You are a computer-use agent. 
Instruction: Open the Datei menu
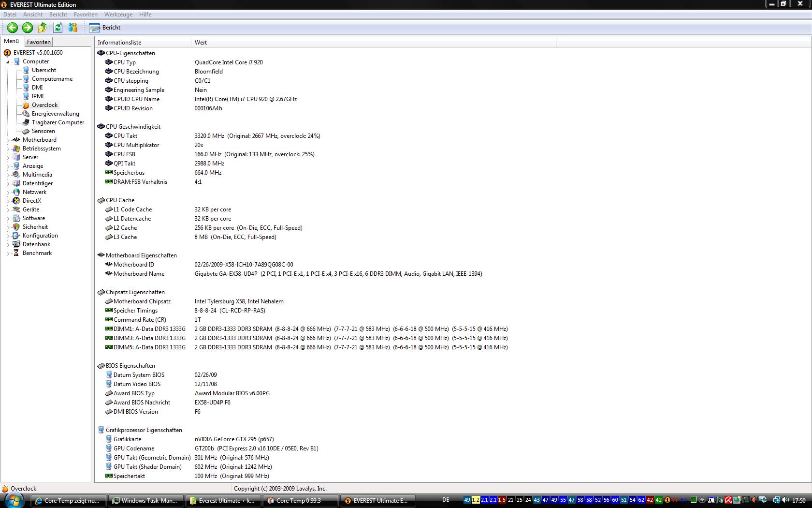[10, 15]
